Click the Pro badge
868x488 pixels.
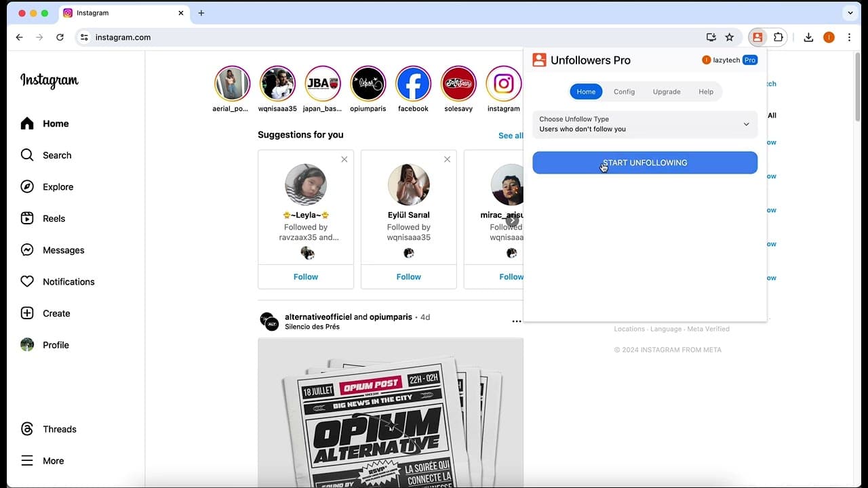click(x=750, y=60)
